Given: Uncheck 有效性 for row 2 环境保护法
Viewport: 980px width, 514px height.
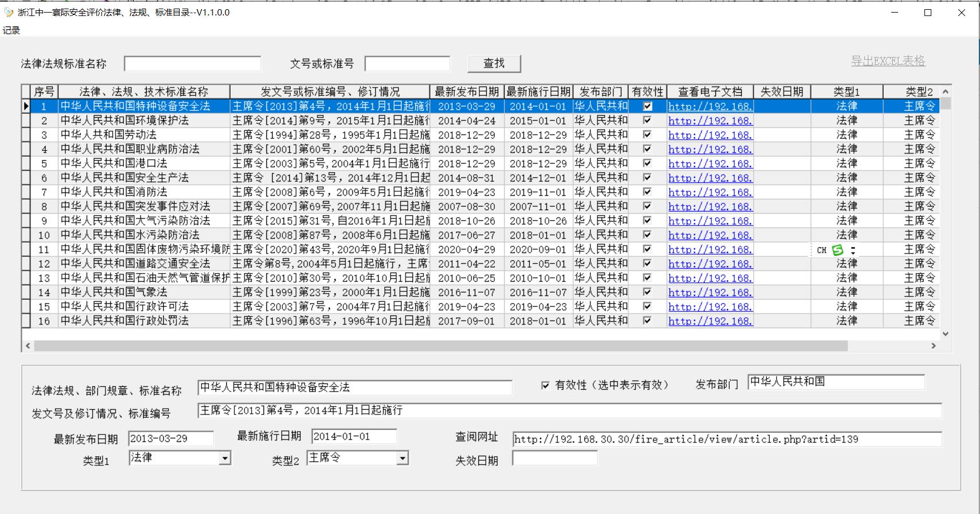Looking at the screenshot, I should point(647,121).
